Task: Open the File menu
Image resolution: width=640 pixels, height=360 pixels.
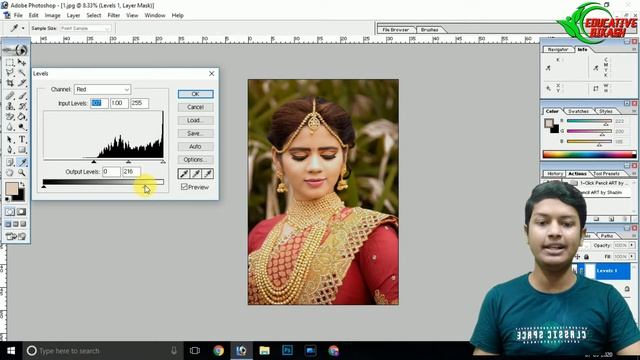Action: 18,15
